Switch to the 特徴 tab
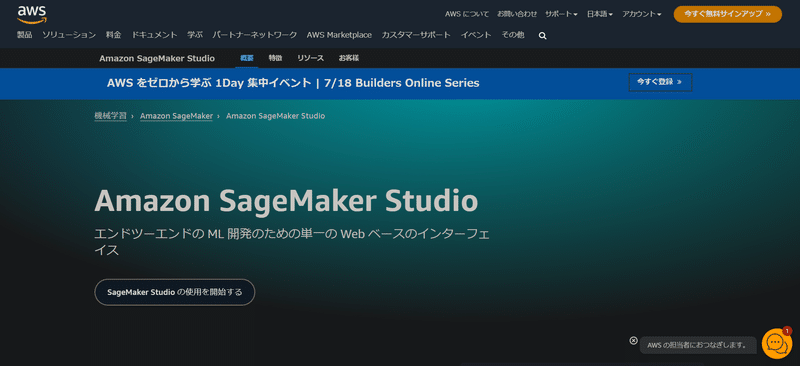 coord(276,58)
